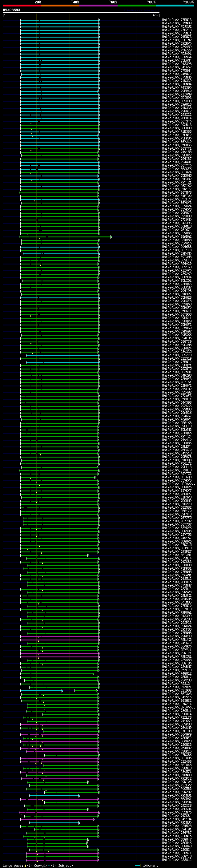Click the cyan ~100% legend color segment
This screenshot has width=197, height=868.
coord(175,6)
